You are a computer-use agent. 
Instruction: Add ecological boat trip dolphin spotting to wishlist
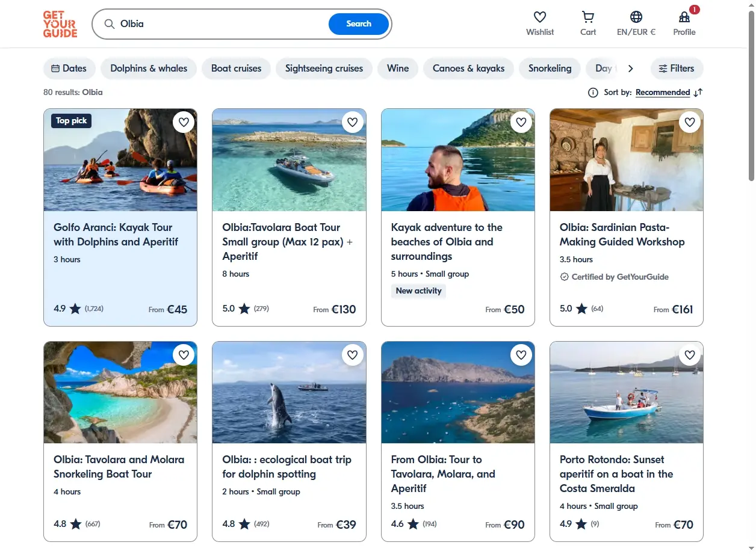click(x=353, y=355)
